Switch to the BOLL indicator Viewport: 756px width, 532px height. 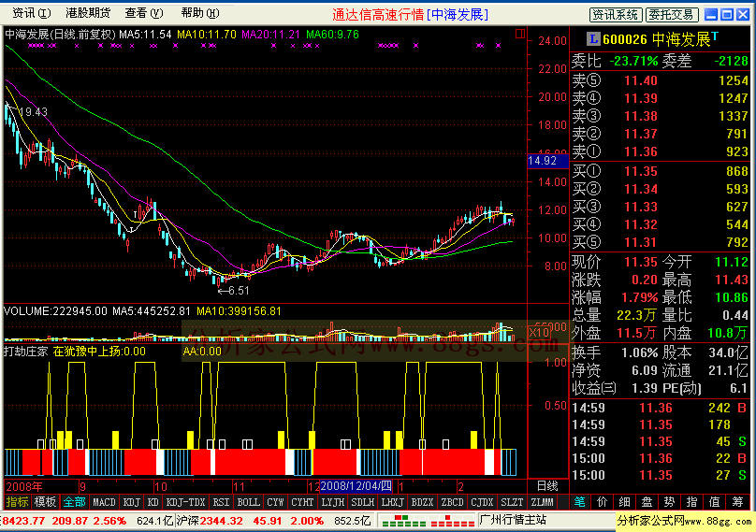click(248, 502)
